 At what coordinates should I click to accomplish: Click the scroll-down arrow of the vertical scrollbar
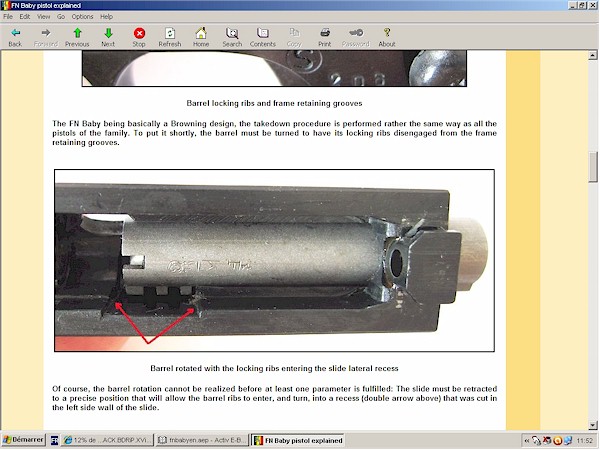[x=593, y=425]
